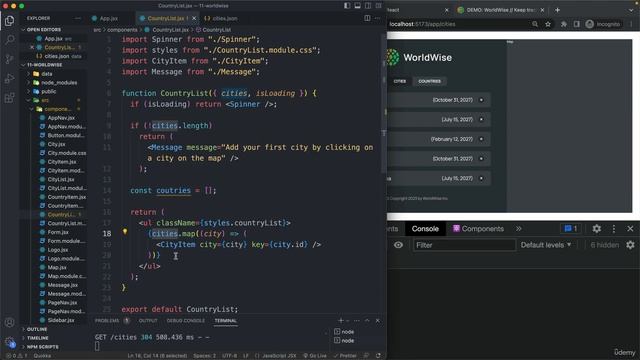This screenshot has height=360, width=640.
Task: Toggle live expression eye icon in console
Action: (x=398, y=245)
